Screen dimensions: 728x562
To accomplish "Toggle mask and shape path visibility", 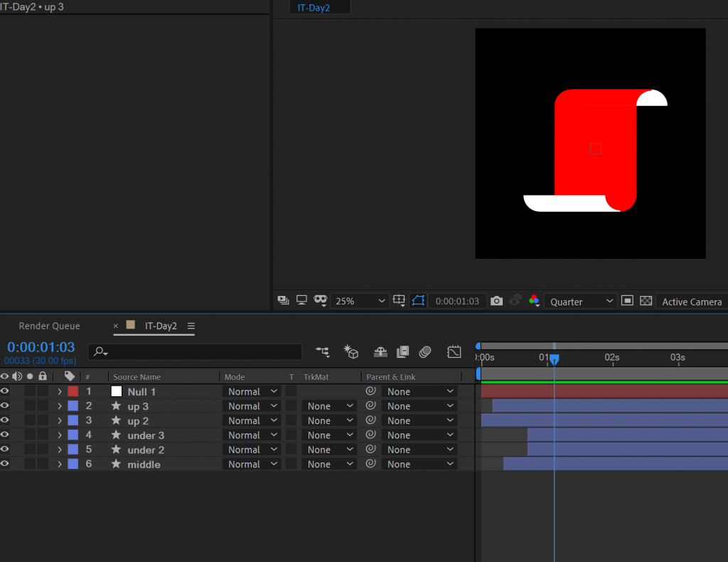I will click(418, 302).
